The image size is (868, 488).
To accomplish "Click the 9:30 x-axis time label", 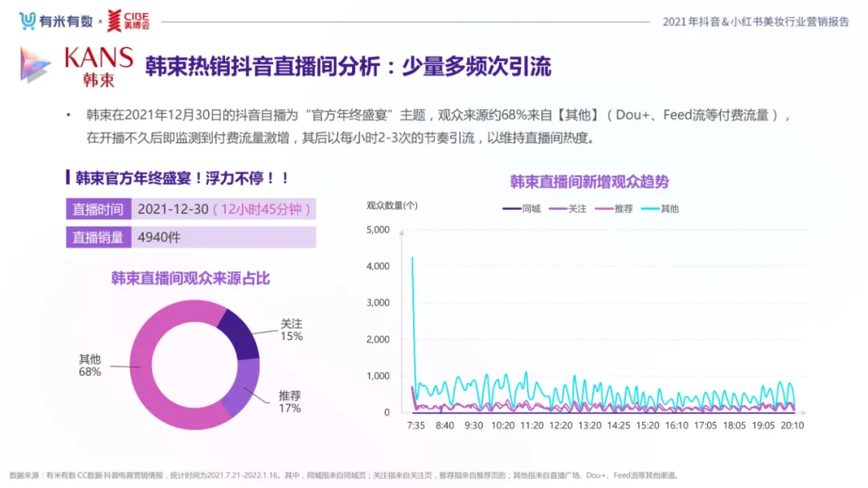I will 473,425.
